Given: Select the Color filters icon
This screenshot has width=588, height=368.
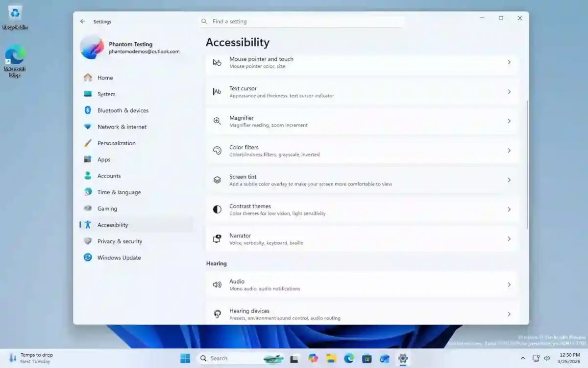Looking at the screenshot, I should click(x=217, y=150).
